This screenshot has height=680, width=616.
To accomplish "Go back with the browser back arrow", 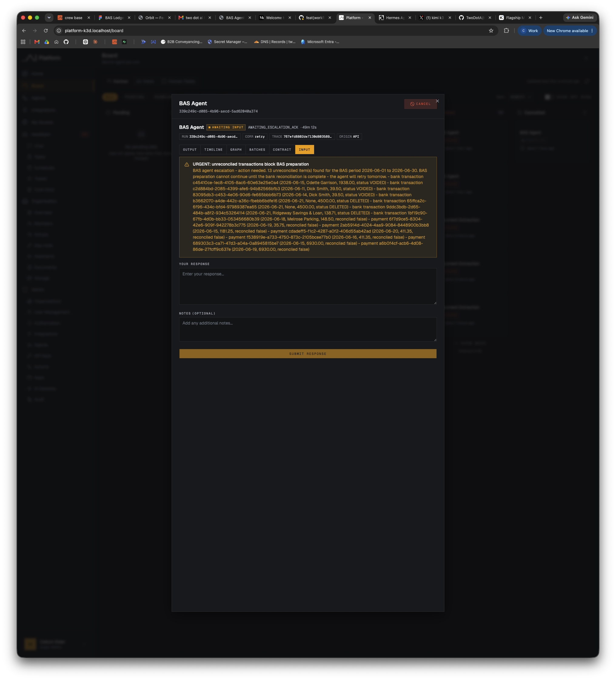I will point(24,31).
